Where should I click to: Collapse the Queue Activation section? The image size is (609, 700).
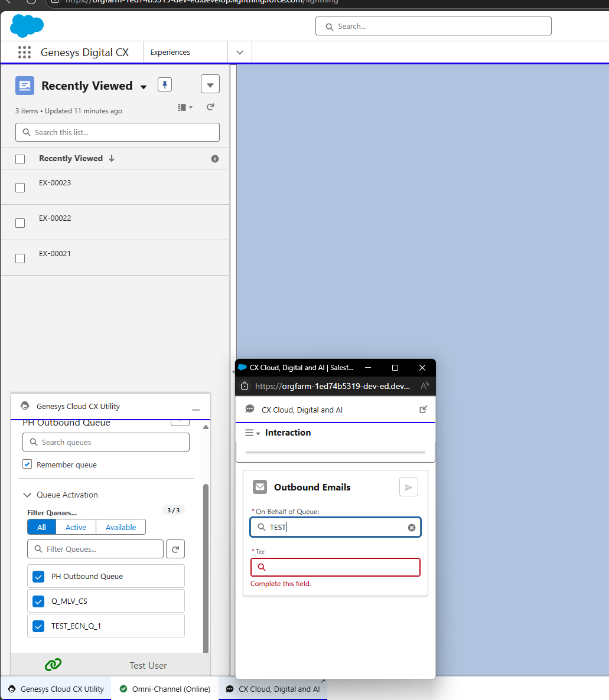click(x=27, y=495)
